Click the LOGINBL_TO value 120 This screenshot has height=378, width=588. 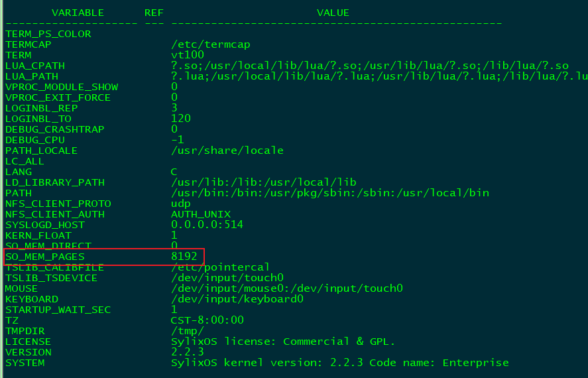tap(181, 119)
